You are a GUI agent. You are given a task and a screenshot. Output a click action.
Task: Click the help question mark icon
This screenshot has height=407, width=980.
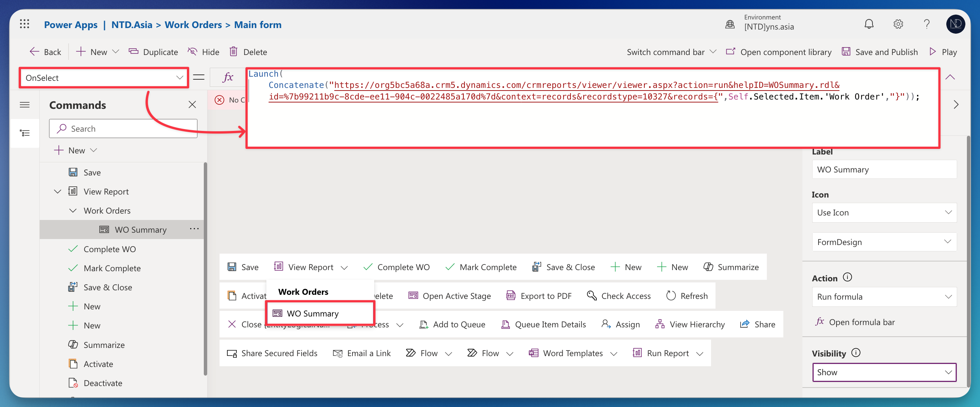927,24
